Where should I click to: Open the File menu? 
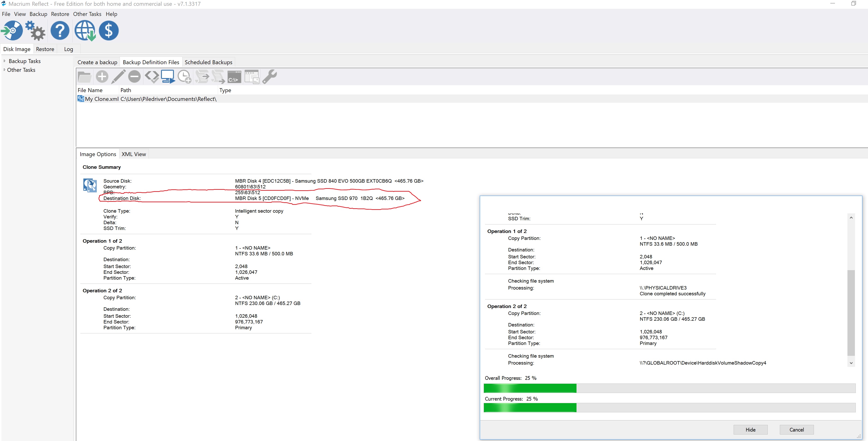6,14
